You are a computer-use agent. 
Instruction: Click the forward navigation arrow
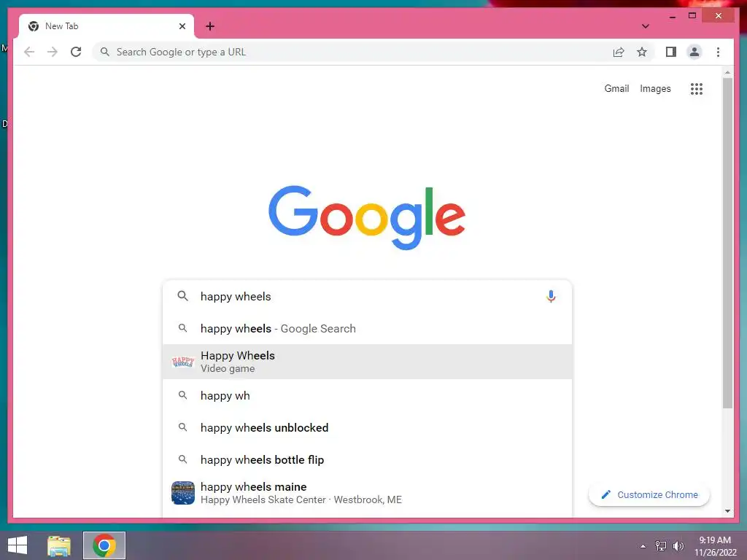click(53, 52)
